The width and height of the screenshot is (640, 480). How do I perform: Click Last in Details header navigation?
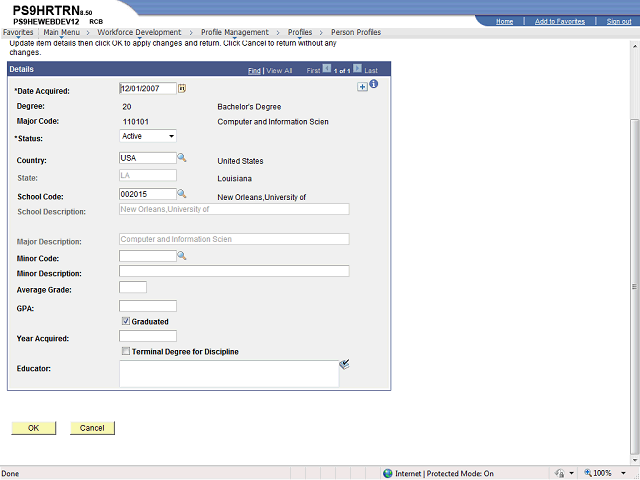pos(371,71)
